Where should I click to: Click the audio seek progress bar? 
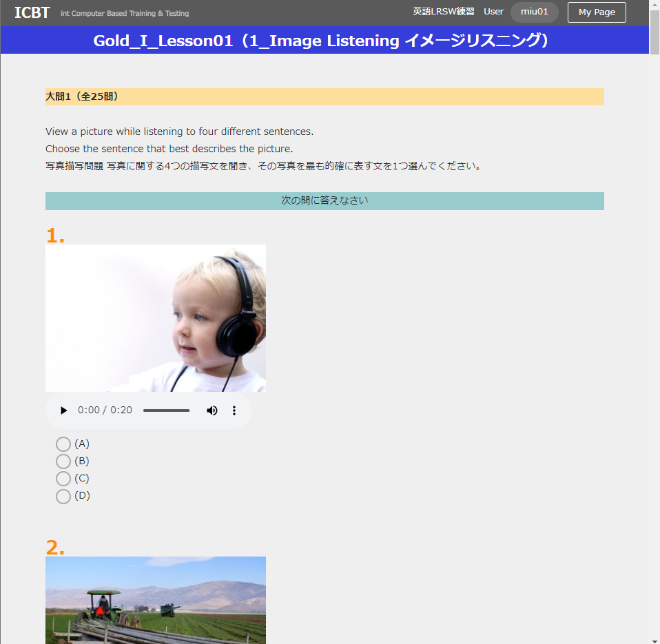[166, 411]
